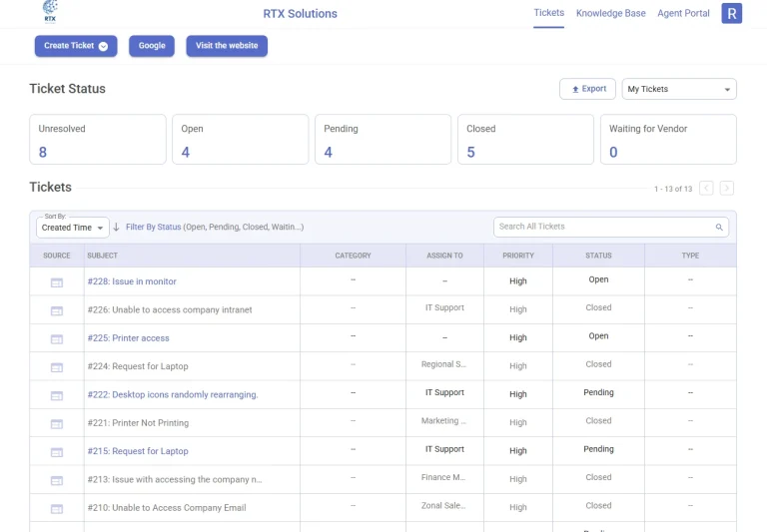
Task: Click source icon for ticket #221
Action: [57, 424]
